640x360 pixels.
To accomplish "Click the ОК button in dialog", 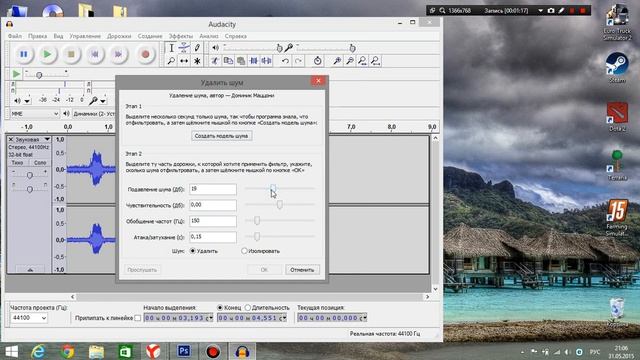I will pyautogui.click(x=264, y=270).
